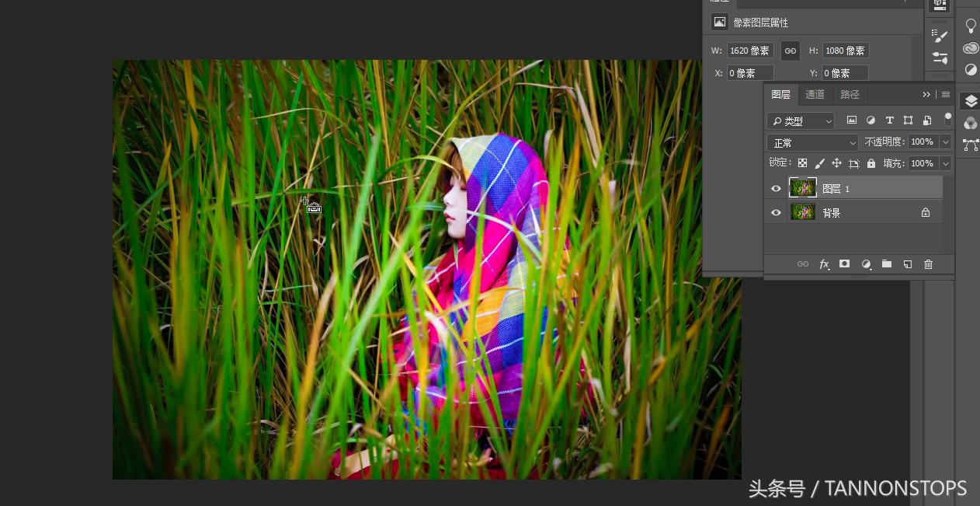
Task: Toggle width-height link constraint
Action: (x=790, y=51)
